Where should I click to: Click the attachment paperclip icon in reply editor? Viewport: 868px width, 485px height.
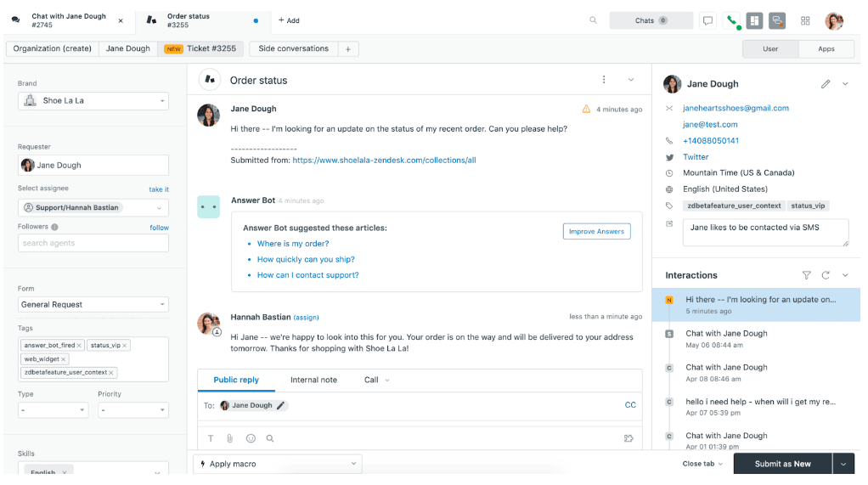pyautogui.click(x=229, y=438)
